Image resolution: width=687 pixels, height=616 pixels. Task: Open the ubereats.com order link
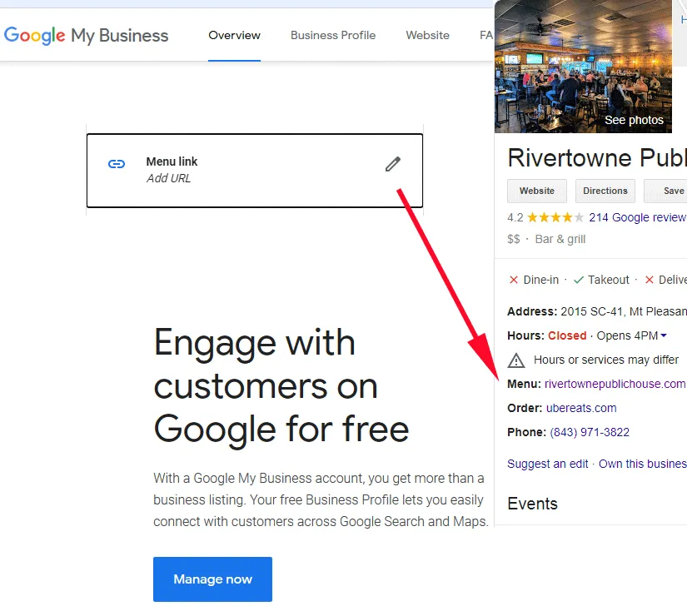pos(582,408)
